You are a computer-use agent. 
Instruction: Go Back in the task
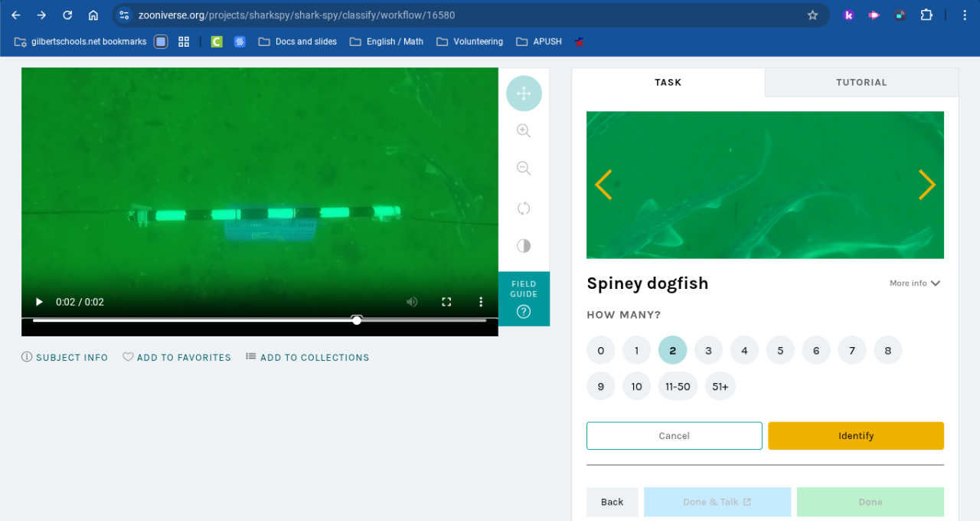[612, 502]
